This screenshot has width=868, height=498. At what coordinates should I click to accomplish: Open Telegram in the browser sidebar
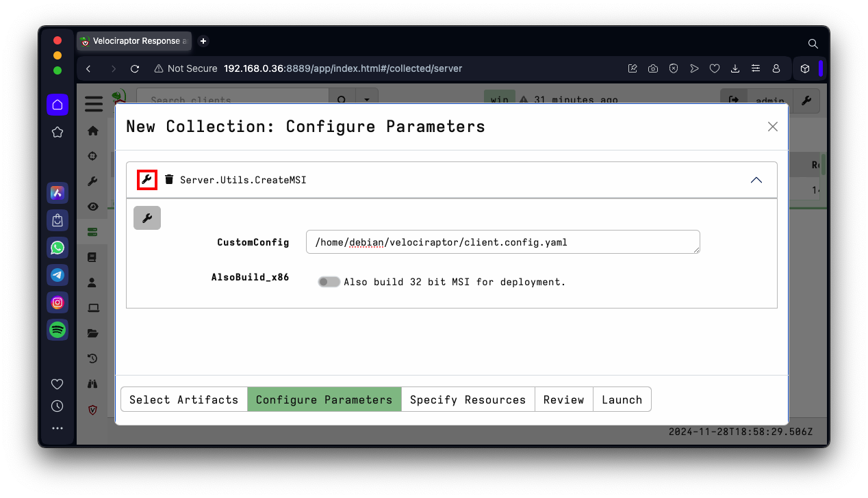point(58,275)
